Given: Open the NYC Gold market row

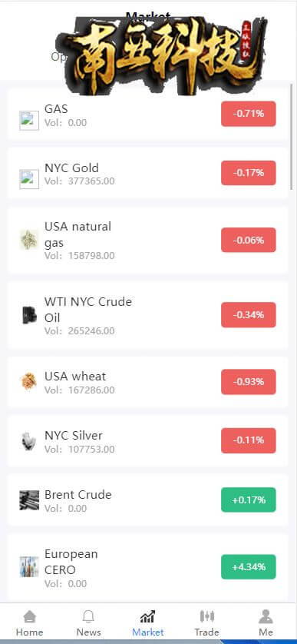Looking at the screenshot, I should coord(147,173).
